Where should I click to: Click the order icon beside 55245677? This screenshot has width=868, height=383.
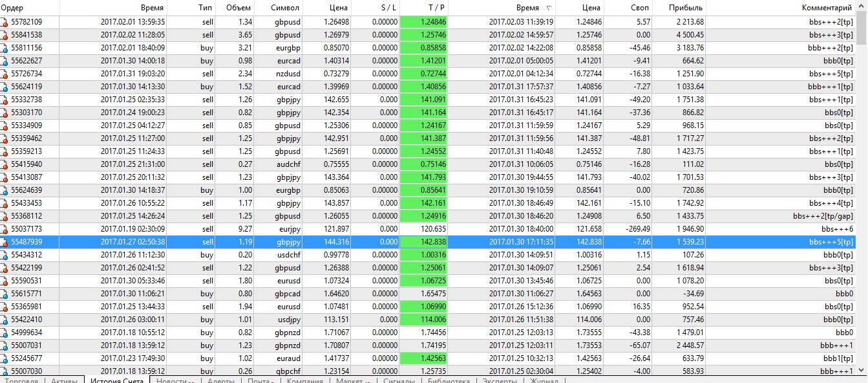click(x=5, y=358)
